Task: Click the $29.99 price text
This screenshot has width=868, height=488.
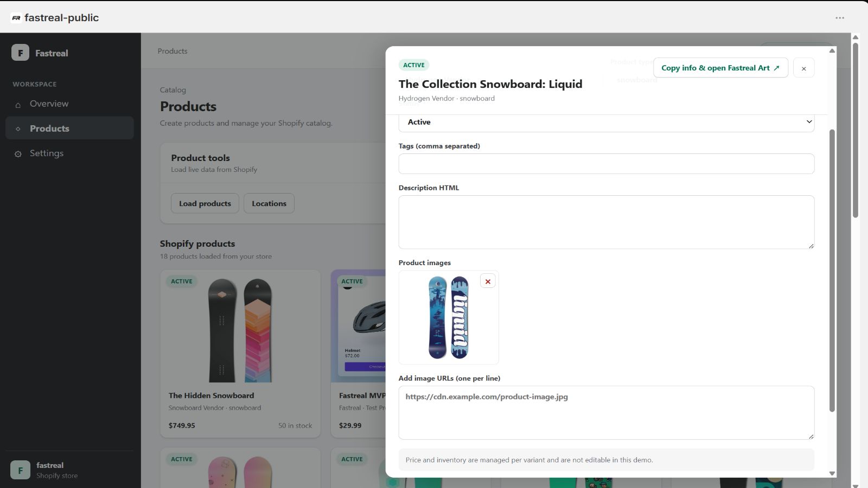Action: (x=350, y=426)
